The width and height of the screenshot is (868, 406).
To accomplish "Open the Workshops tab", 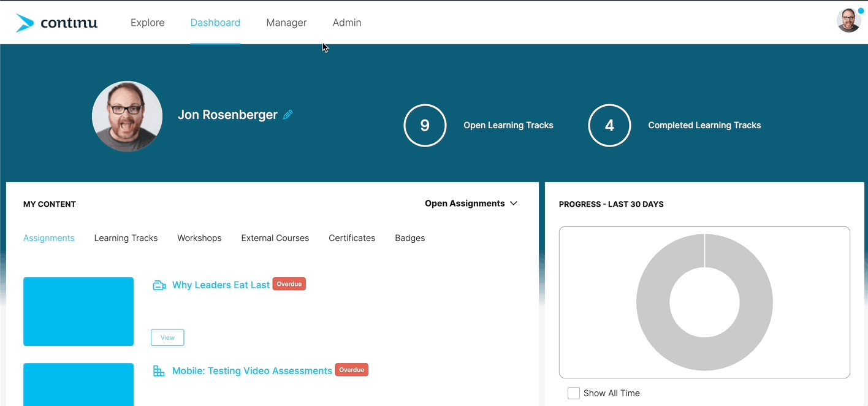I will pos(199,238).
